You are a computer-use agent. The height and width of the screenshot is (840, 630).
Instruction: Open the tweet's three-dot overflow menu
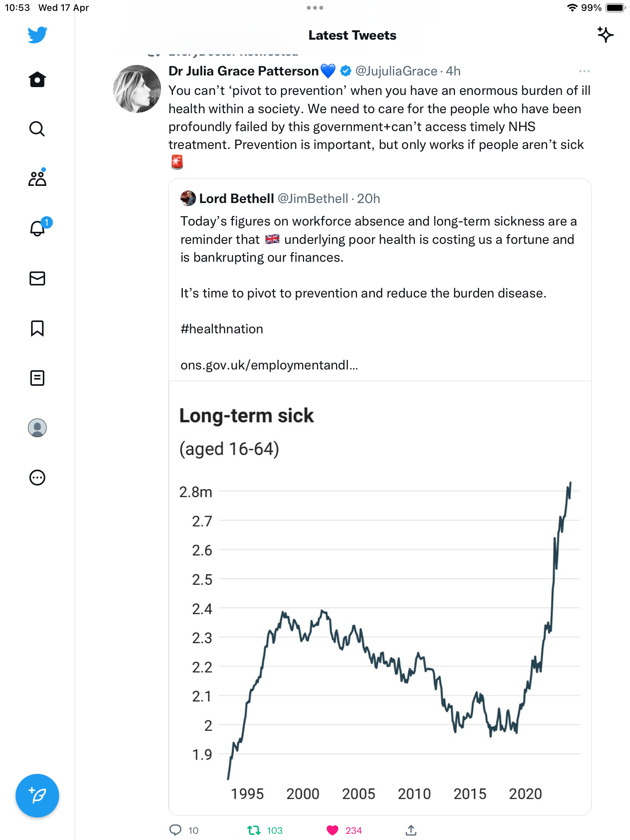[584, 71]
